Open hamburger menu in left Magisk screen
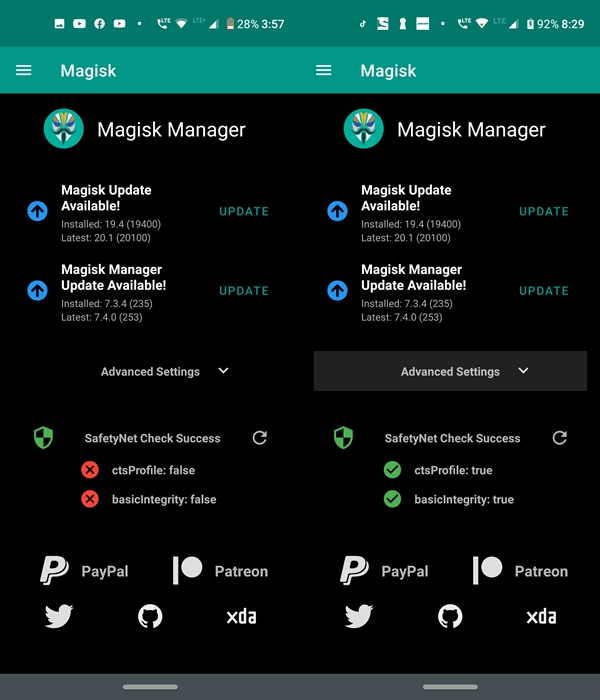Image resolution: width=600 pixels, height=700 pixels. tap(24, 70)
